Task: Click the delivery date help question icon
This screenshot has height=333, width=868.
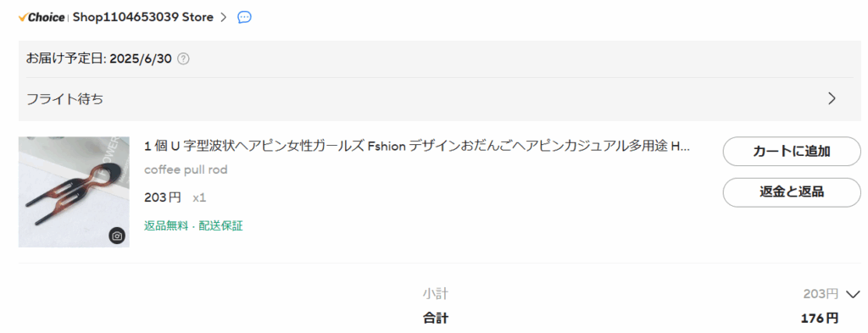Action: [183, 58]
